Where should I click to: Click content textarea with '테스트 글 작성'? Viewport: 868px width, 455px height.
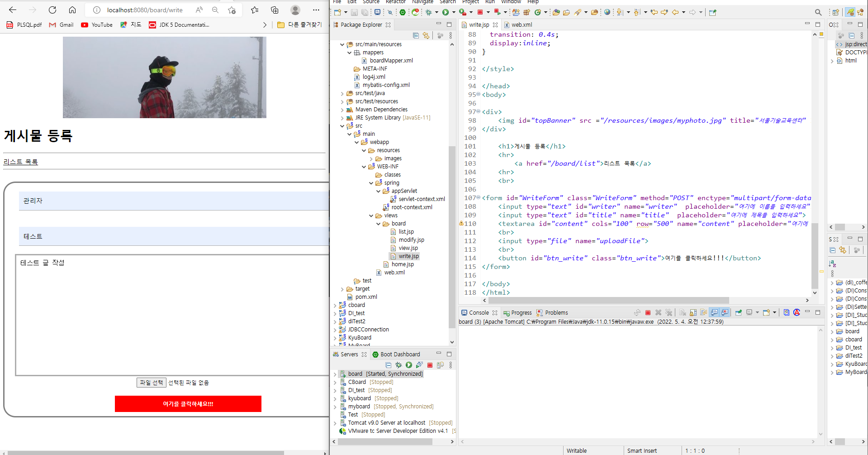(172, 315)
